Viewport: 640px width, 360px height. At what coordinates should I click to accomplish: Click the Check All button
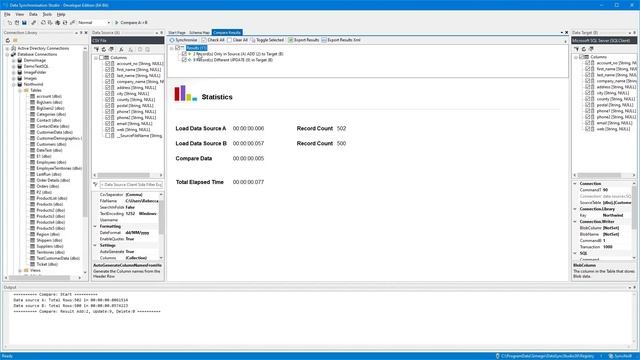[213, 40]
